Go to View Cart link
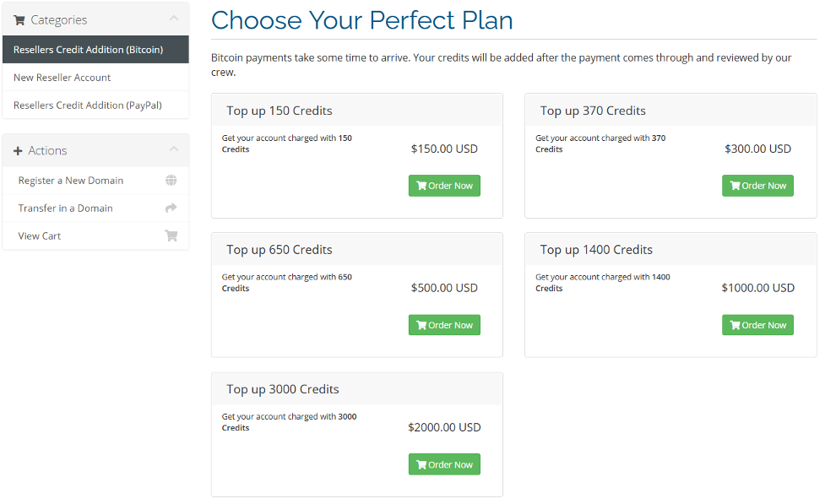 coord(40,236)
